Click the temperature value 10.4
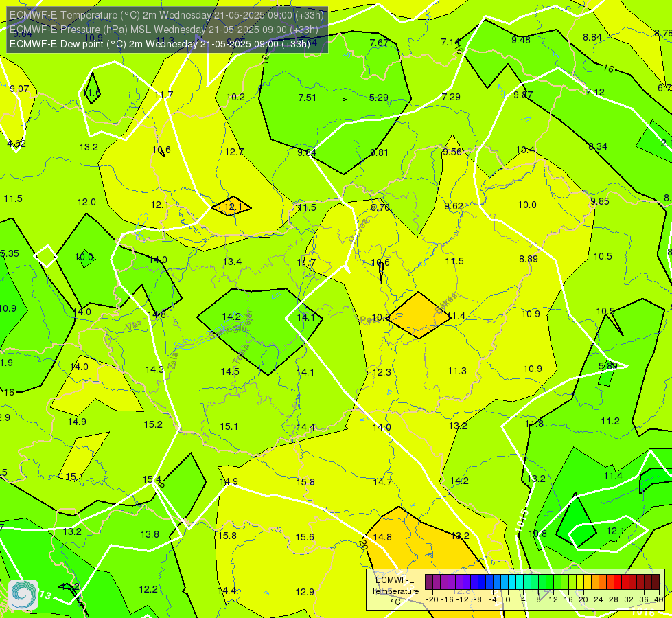The height and width of the screenshot is (618, 672). 525,150
